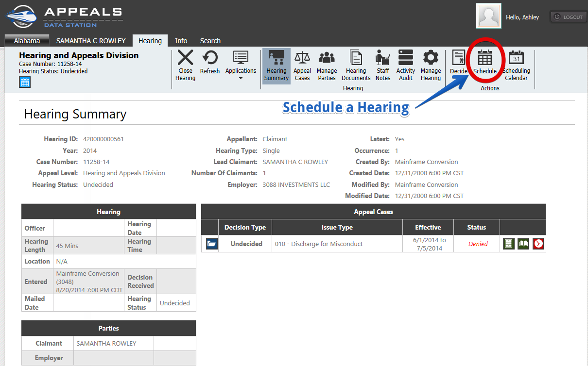Open the Scheduling Calendar
Image resolution: width=588 pixels, height=366 pixels.
coord(516,66)
